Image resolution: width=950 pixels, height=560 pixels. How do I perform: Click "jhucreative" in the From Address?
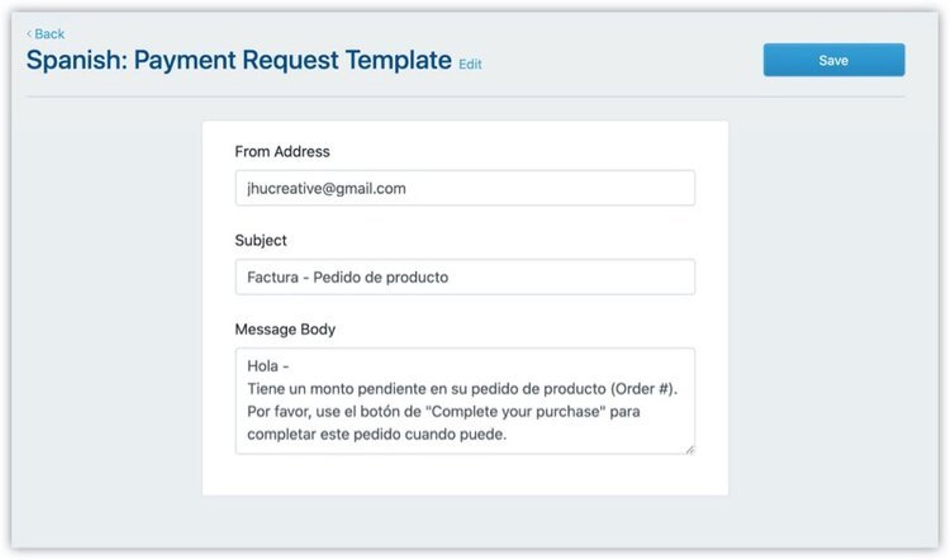click(x=284, y=189)
